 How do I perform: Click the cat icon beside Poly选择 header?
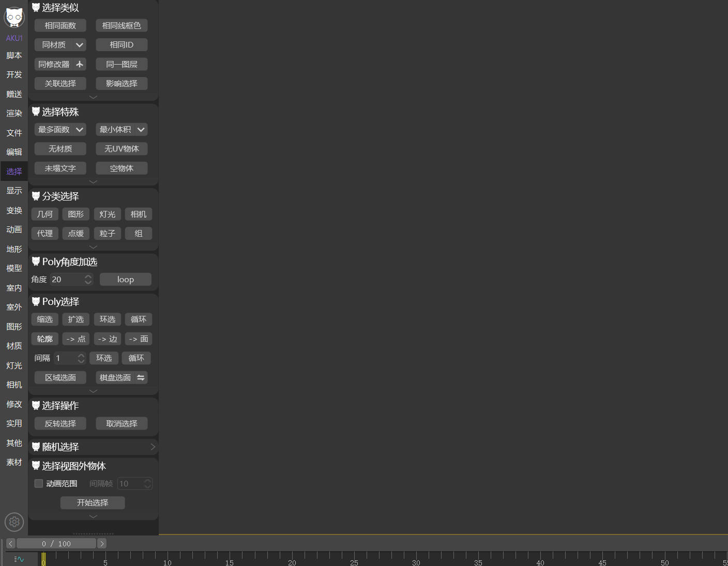click(x=36, y=301)
